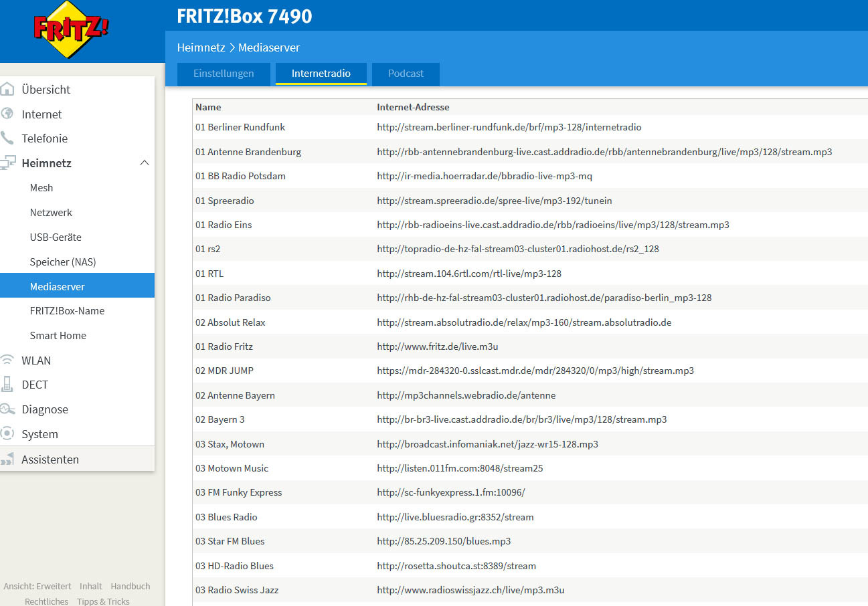
Task: Click the FRITZ! logo
Action: point(71,30)
